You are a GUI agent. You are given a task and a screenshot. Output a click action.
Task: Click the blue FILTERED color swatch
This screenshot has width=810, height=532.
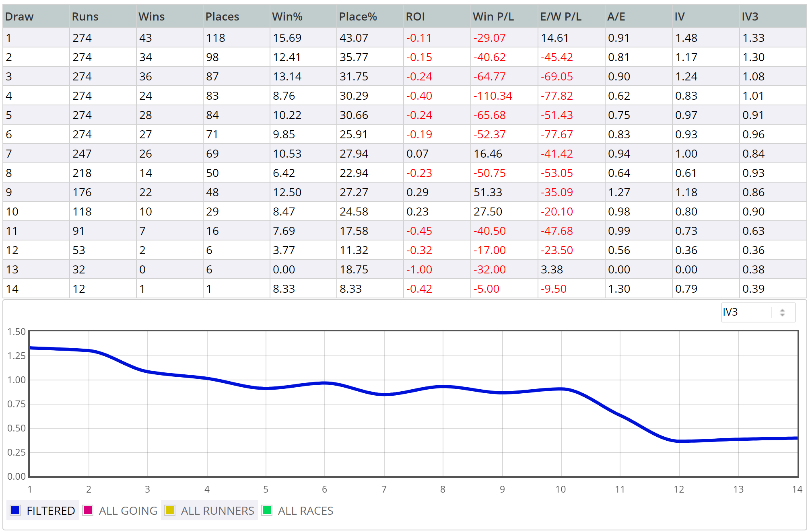tap(16, 510)
